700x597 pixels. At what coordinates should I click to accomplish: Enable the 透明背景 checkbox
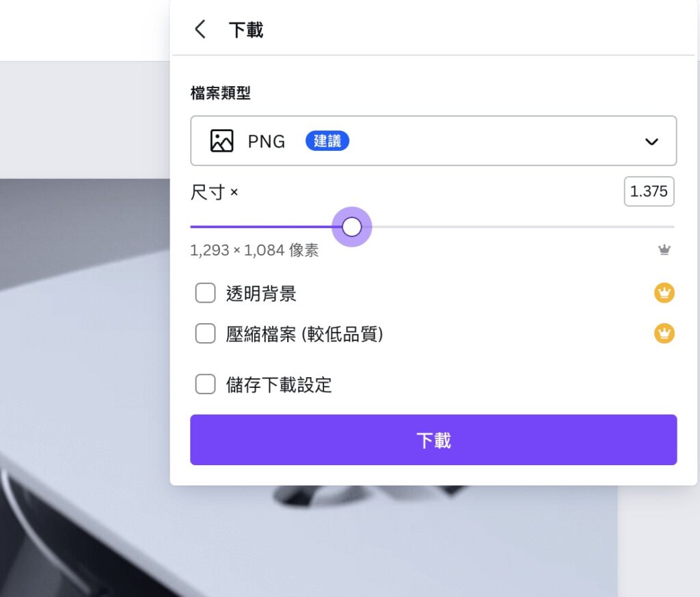pyautogui.click(x=205, y=293)
